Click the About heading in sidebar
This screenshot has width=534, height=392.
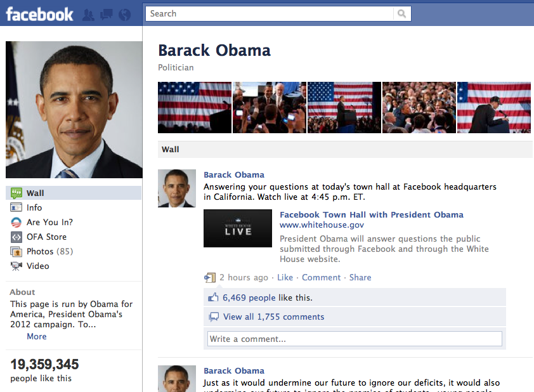[22, 292]
